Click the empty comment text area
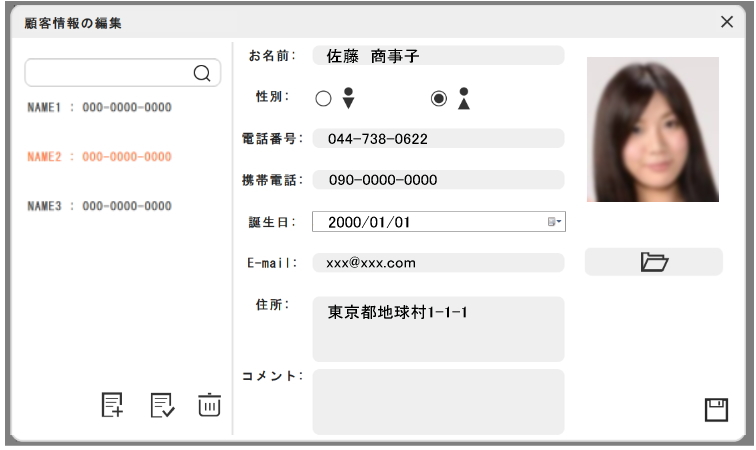The width and height of the screenshot is (756, 450). pyautogui.click(x=438, y=401)
